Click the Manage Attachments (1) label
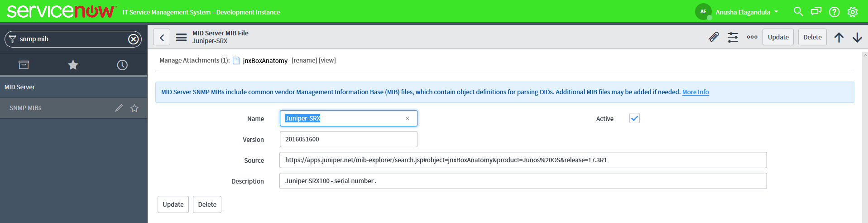 tap(194, 60)
